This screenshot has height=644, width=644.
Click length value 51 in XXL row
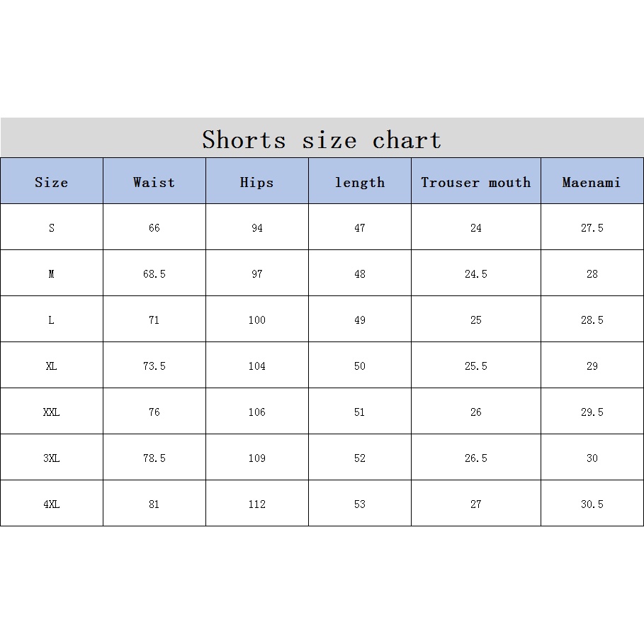[x=360, y=412]
